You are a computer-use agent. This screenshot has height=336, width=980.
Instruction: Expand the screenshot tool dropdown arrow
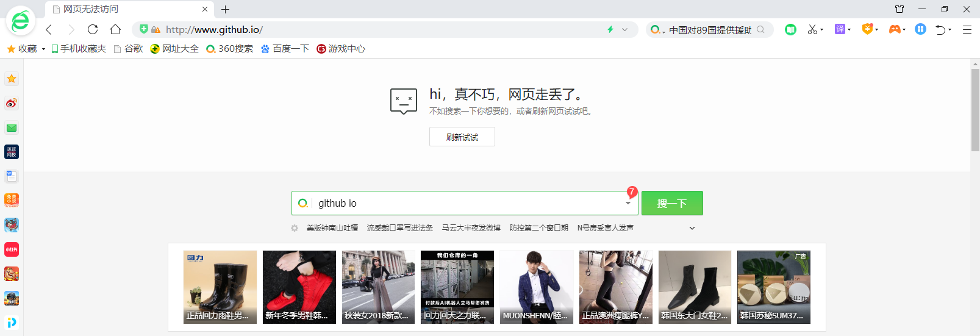(822, 30)
